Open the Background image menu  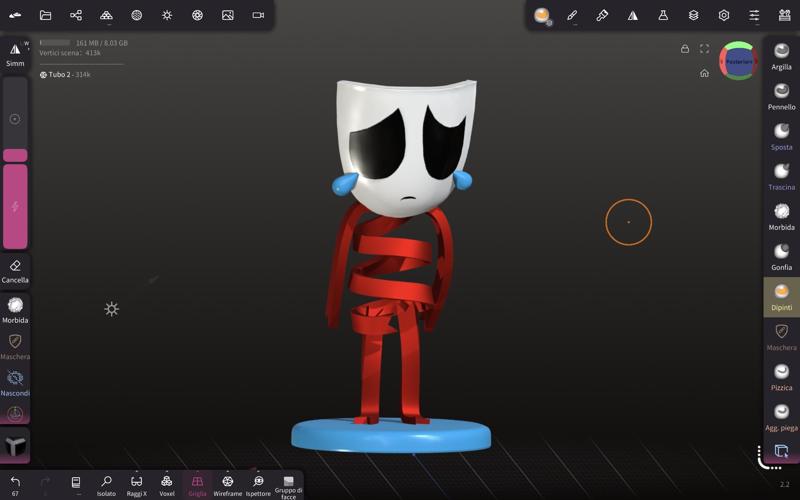point(228,15)
